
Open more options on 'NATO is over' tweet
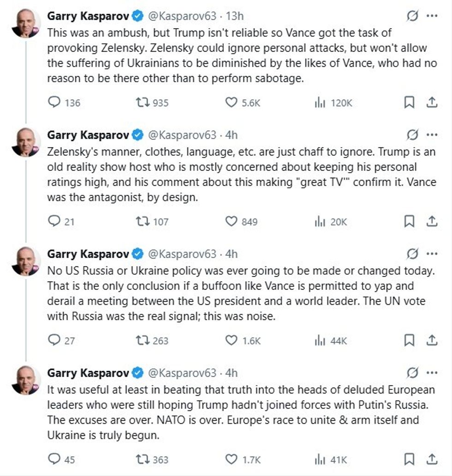point(432,373)
